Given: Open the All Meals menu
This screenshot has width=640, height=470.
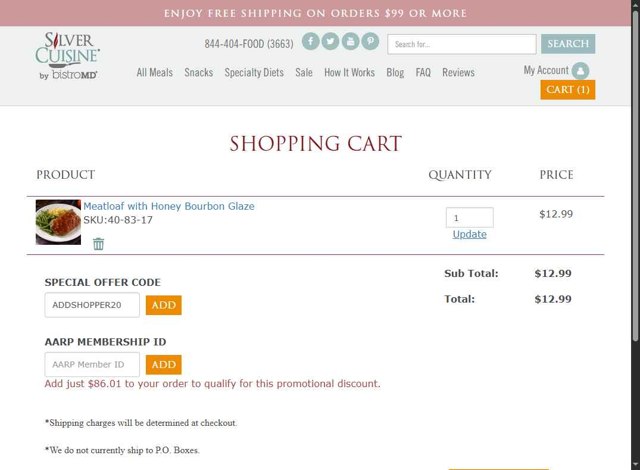Looking at the screenshot, I should click(x=155, y=73).
